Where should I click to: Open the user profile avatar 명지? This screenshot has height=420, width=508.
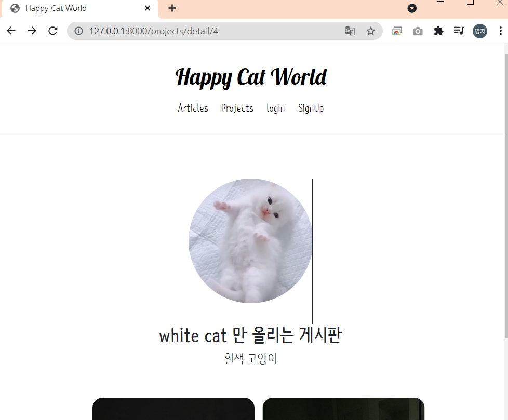(x=480, y=31)
